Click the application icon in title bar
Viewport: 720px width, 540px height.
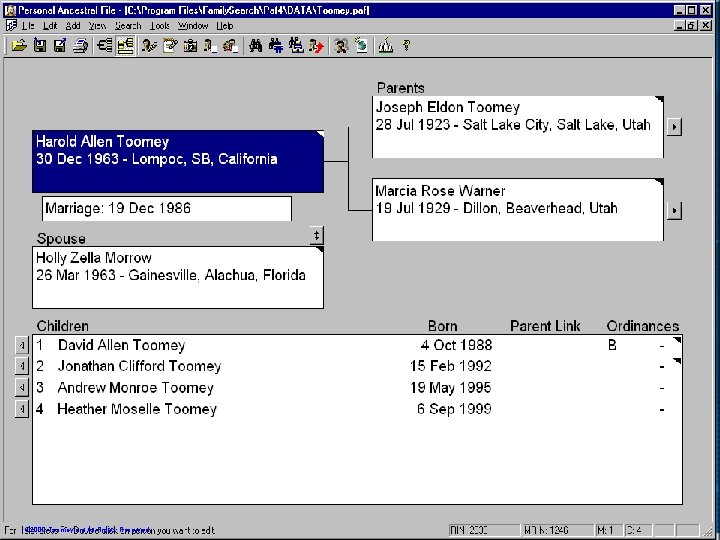tap(10, 10)
